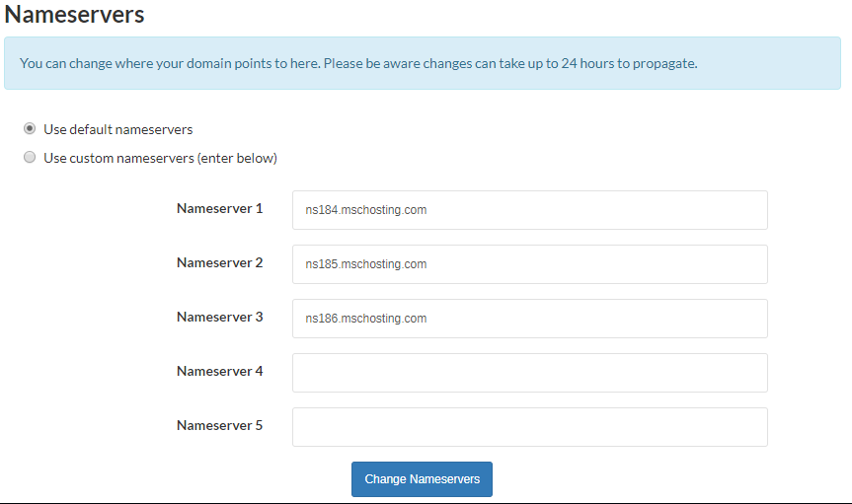Select the "Use default nameservers" radio button

(x=30, y=129)
